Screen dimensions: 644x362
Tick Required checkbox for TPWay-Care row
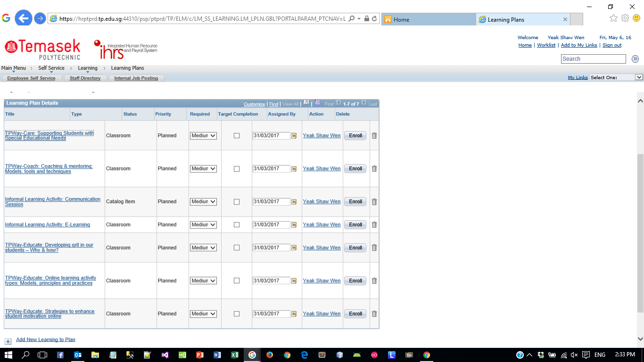(237, 136)
